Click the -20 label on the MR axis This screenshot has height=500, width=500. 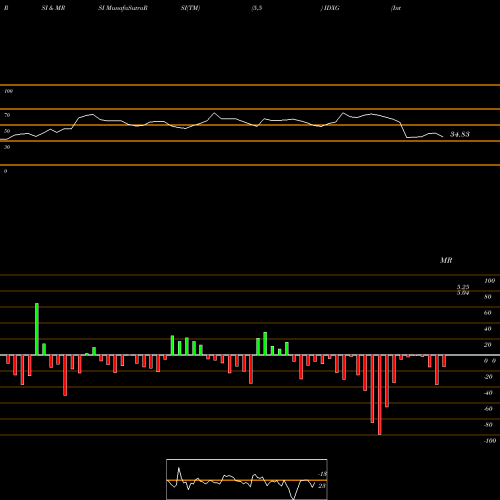point(488,377)
